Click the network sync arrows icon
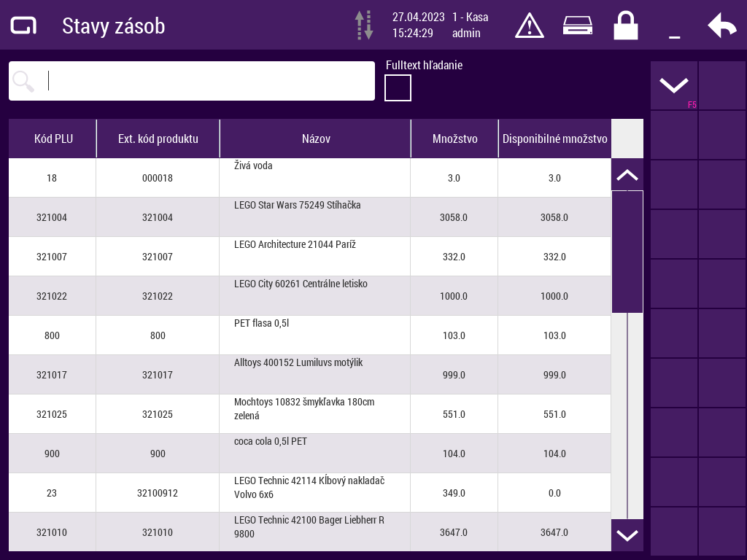The width and height of the screenshot is (747, 560). tap(364, 26)
